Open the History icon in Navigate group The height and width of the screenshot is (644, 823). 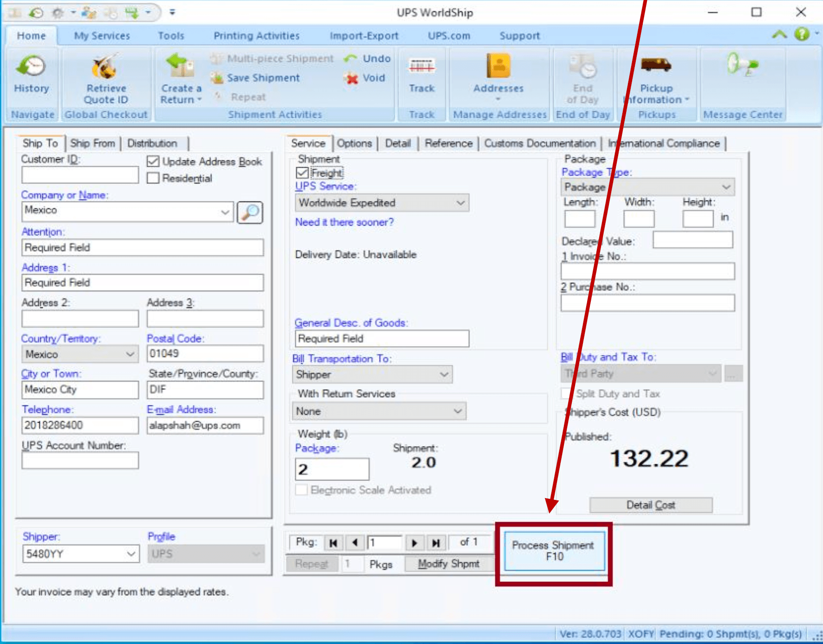point(31,66)
